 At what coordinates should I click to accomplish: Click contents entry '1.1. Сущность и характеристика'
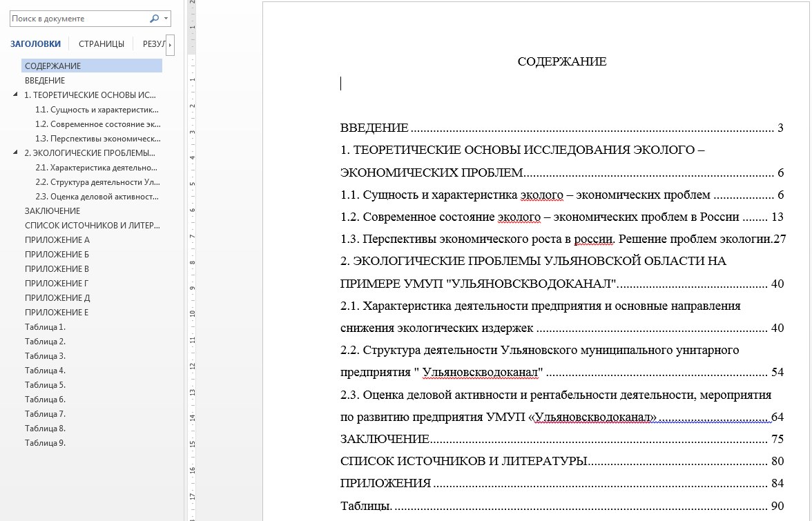(562, 195)
